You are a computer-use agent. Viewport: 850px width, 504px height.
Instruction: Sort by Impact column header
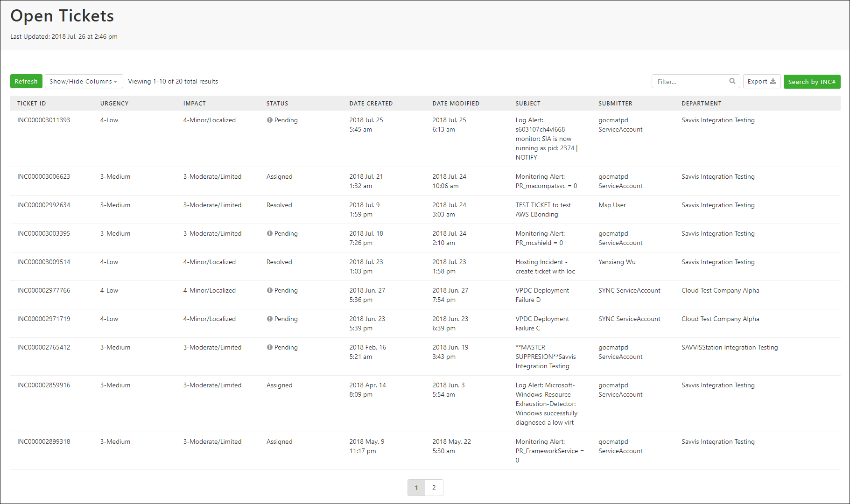click(x=195, y=104)
